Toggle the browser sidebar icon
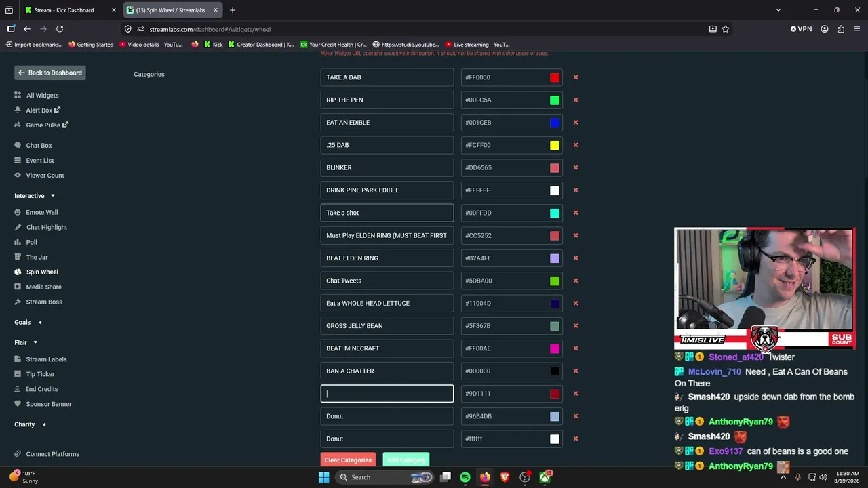Viewport: 868px width, 488px height. (11, 29)
